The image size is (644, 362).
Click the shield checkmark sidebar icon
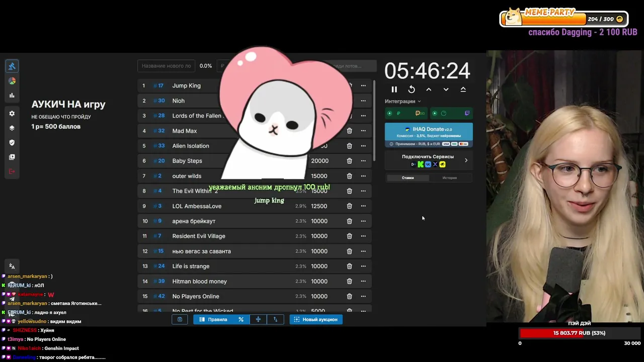[x=12, y=142]
